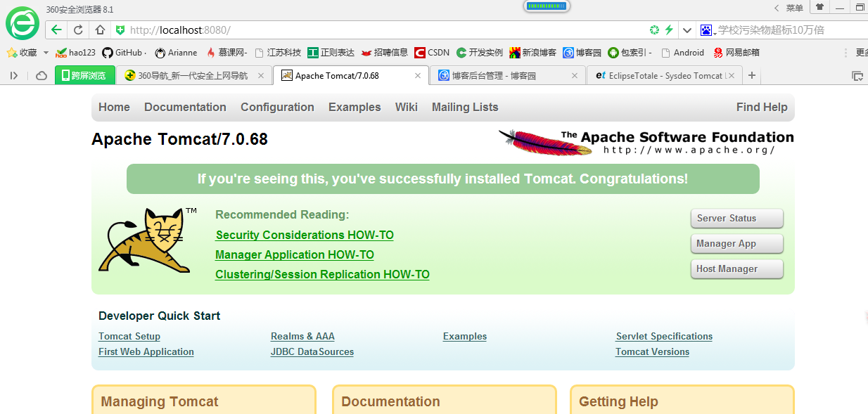Open Wiki in the Tomcat nav bar

(x=407, y=107)
